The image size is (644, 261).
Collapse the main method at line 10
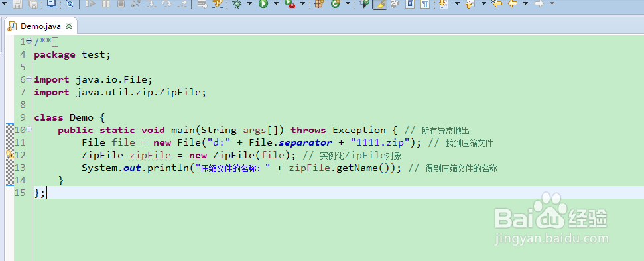pyautogui.click(x=29, y=129)
